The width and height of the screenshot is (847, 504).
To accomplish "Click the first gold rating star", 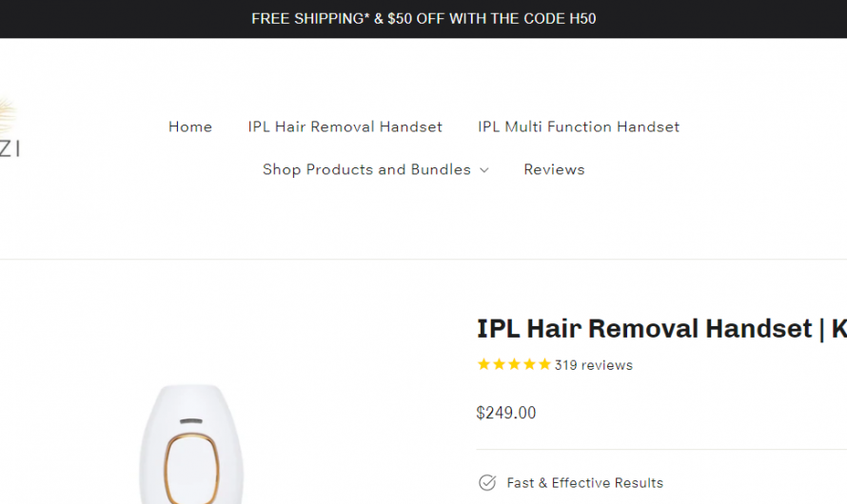I will coord(483,365).
